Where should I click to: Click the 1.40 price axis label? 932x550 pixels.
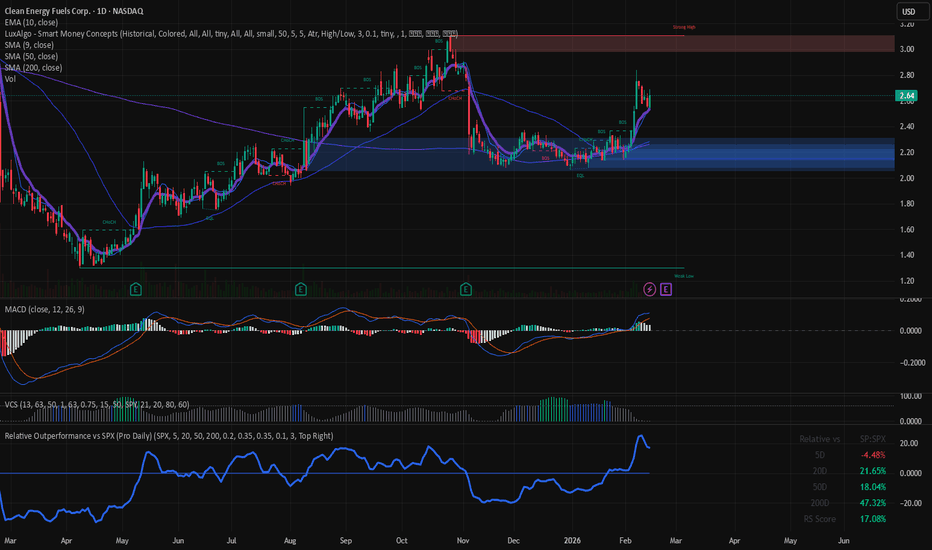click(x=906, y=255)
